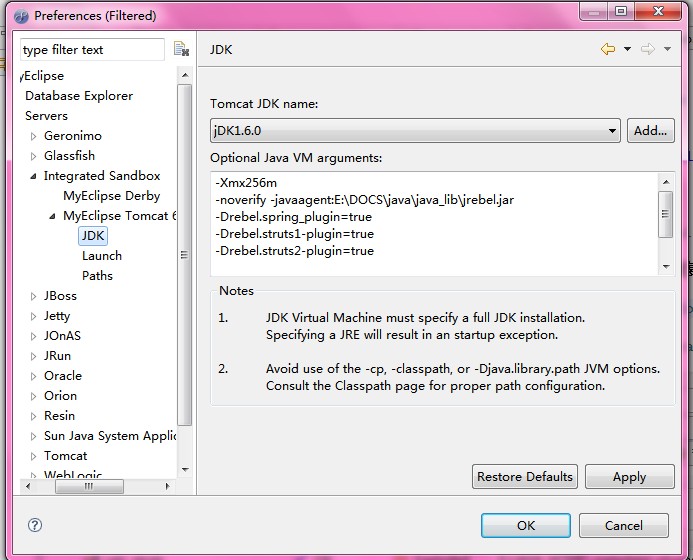This screenshot has height=560, width=693.
Task: Click the clear filter text icon
Action: [x=181, y=49]
